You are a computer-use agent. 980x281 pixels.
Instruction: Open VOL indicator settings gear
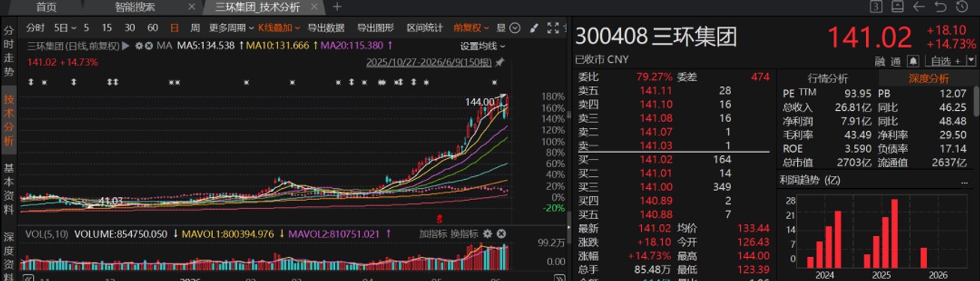pyautogui.click(x=487, y=234)
